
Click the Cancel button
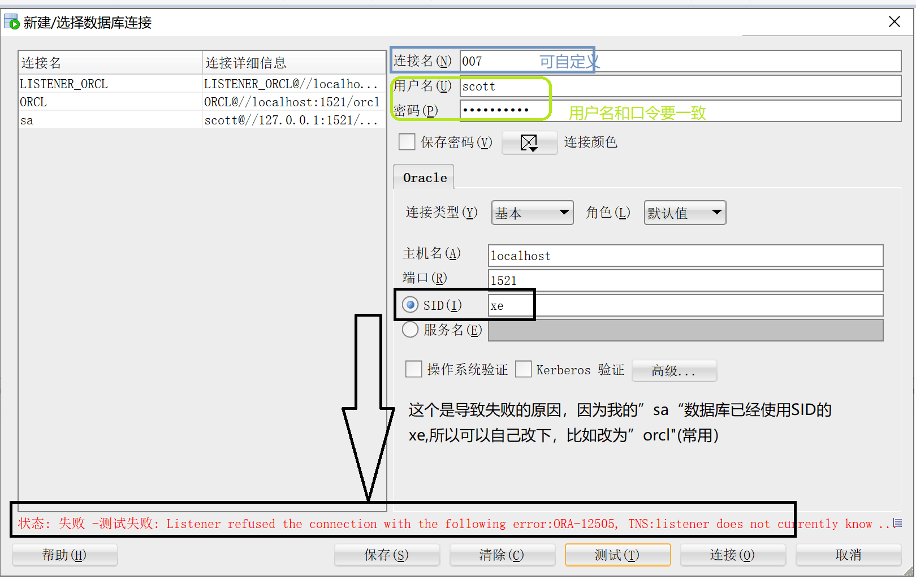[x=848, y=555]
